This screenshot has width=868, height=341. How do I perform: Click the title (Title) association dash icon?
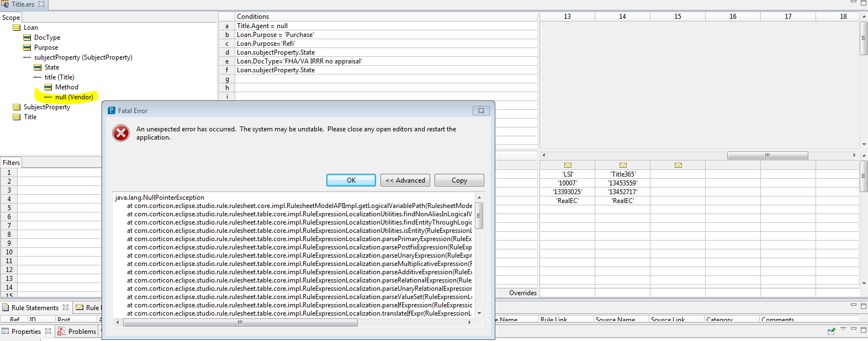tap(38, 77)
